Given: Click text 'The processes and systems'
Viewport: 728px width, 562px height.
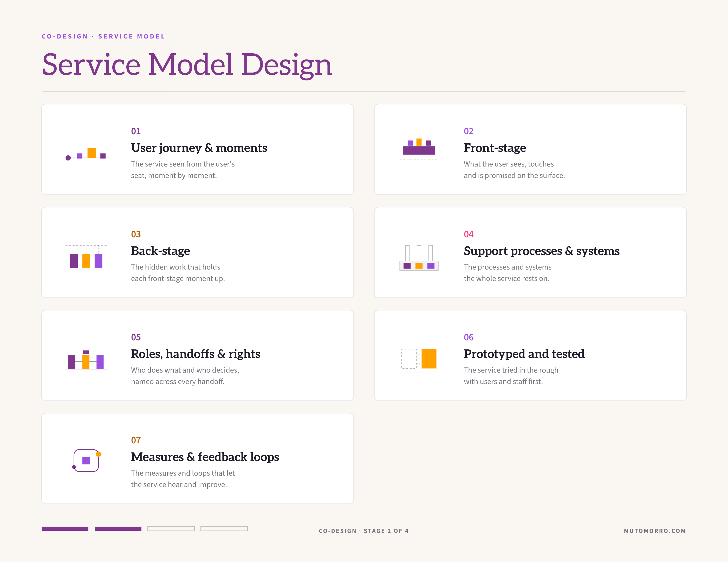Looking at the screenshot, I should (x=508, y=267).
